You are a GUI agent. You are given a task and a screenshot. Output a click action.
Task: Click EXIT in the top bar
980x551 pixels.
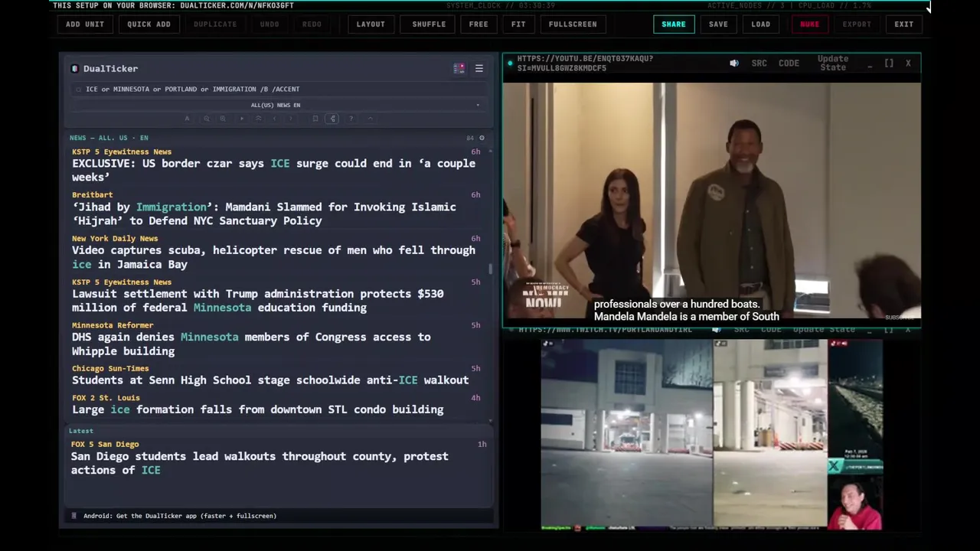[904, 24]
